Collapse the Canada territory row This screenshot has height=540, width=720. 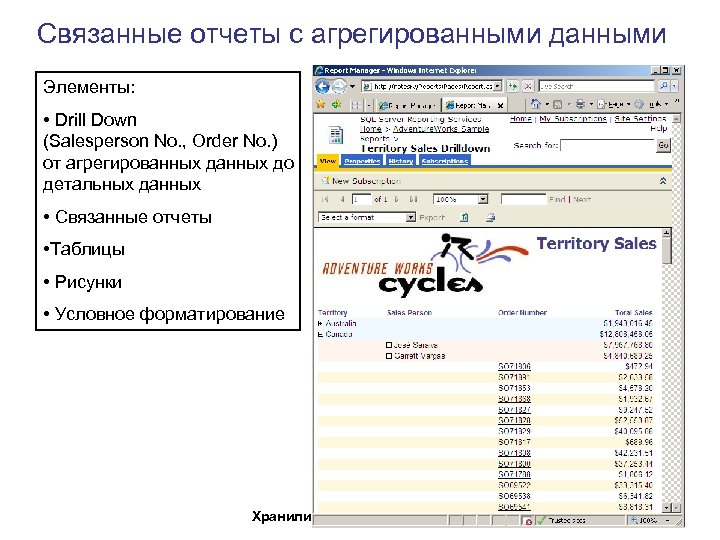[x=320, y=334]
